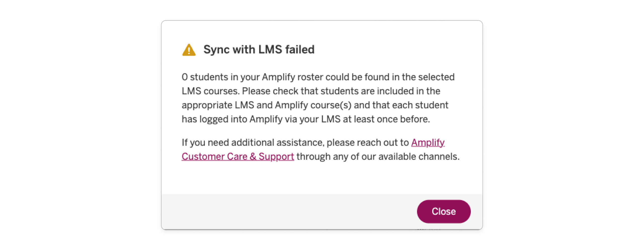Close the 'Sync with LMS failed' modal

(444, 212)
